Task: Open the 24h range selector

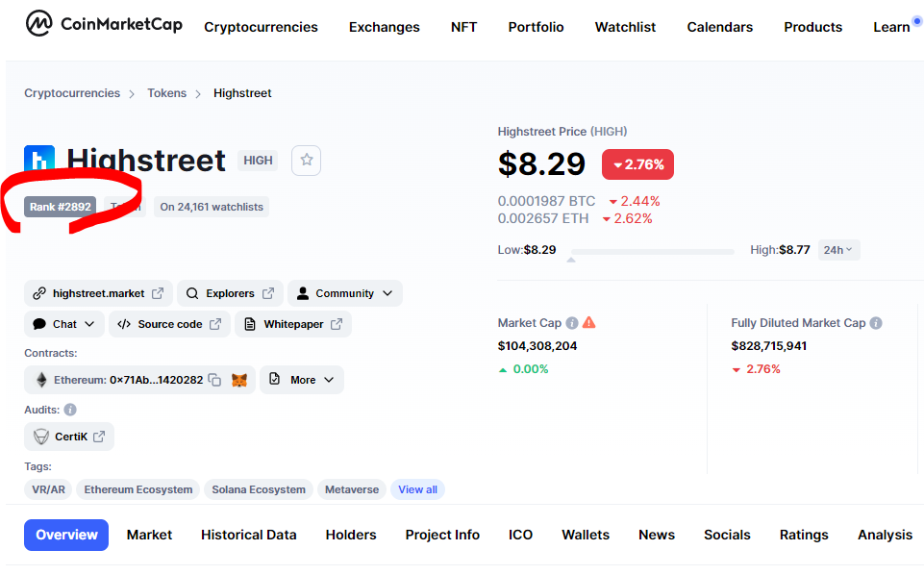Action: coord(838,250)
